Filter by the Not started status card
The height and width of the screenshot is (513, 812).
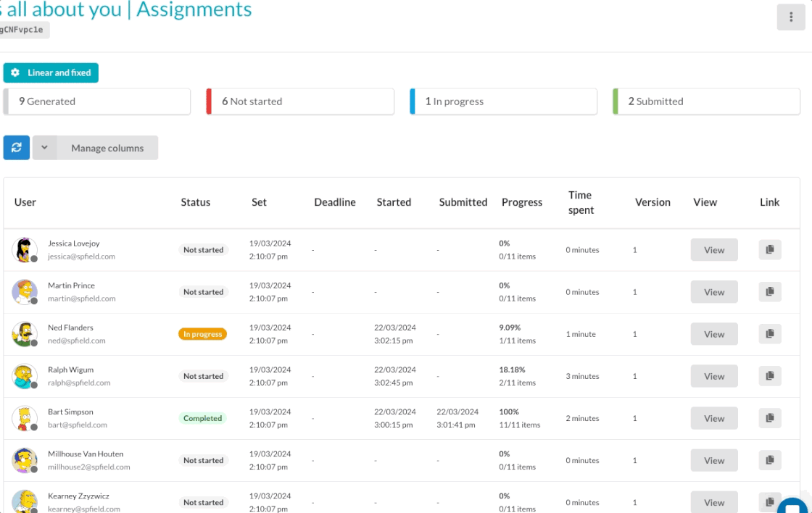[299, 101]
